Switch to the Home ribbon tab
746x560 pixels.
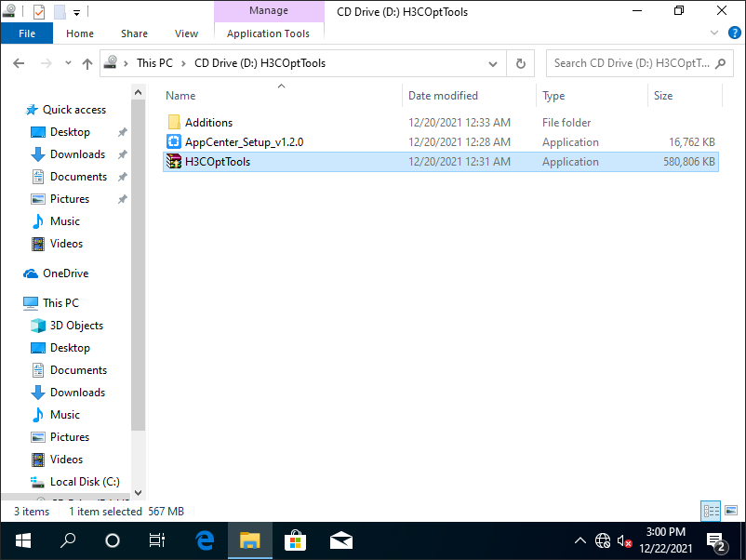[80, 33]
